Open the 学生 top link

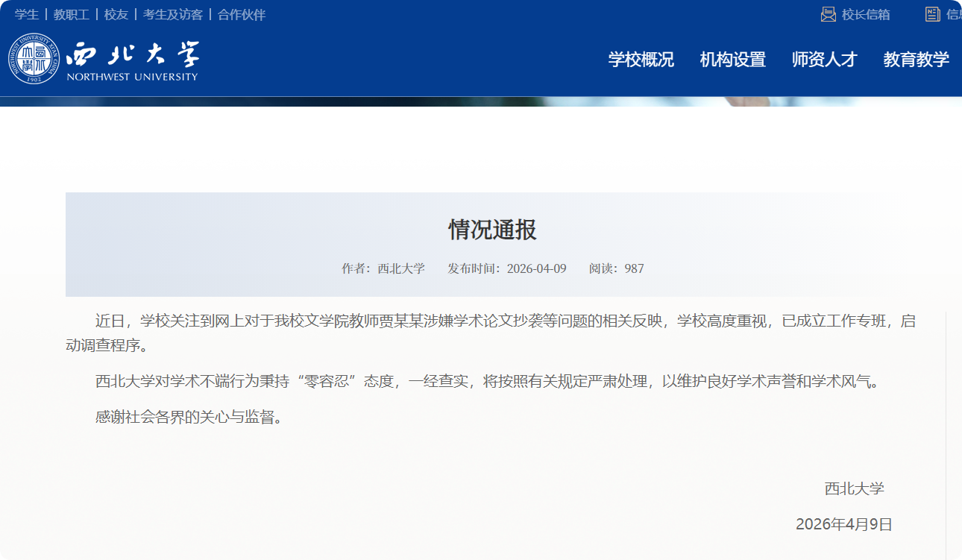27,15
